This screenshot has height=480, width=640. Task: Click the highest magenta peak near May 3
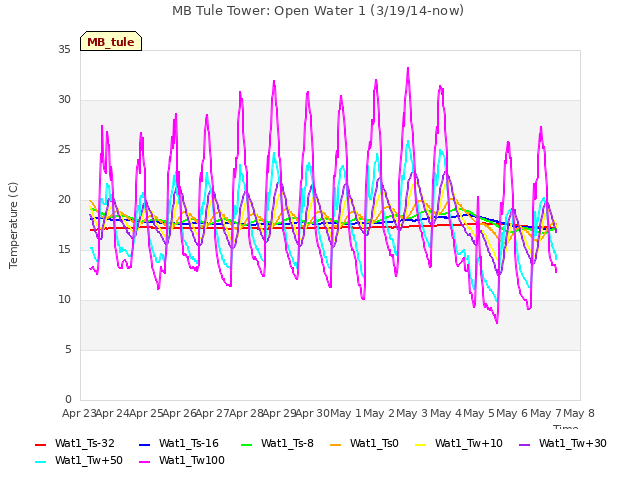(408, 69)
